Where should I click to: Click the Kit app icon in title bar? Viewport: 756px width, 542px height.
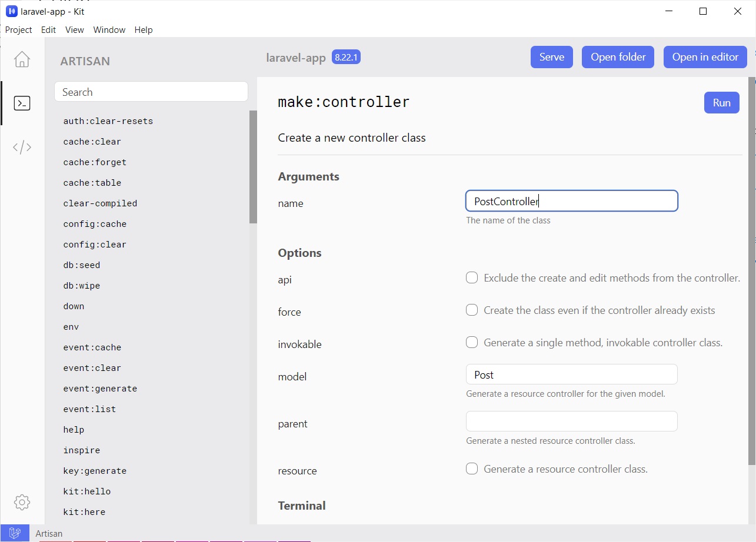click(x=11, y=11)
